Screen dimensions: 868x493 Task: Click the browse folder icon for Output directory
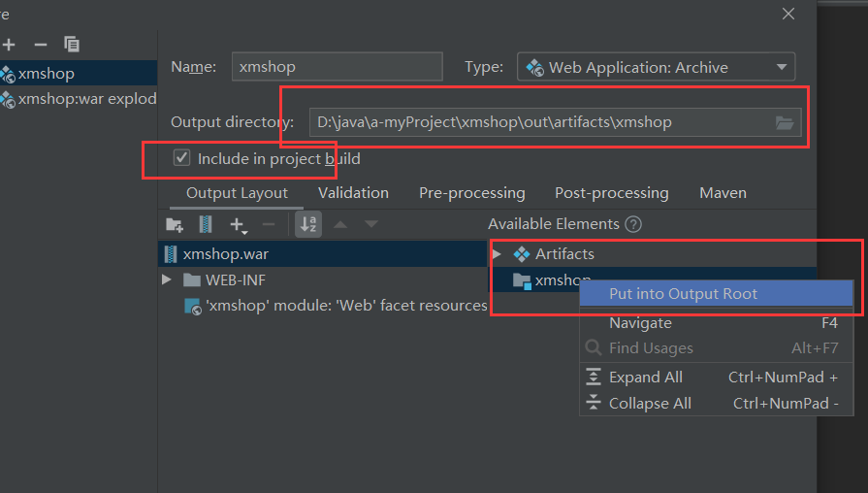pos(786,122)
